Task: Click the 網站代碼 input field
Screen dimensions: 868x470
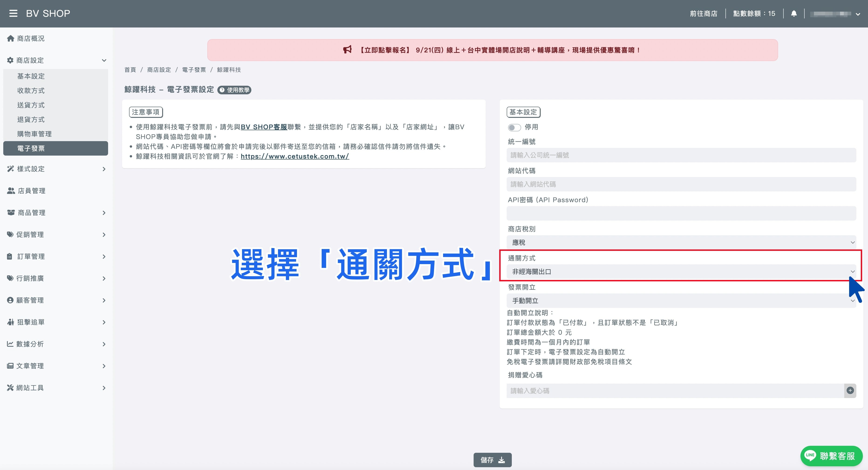Action: 681,184
